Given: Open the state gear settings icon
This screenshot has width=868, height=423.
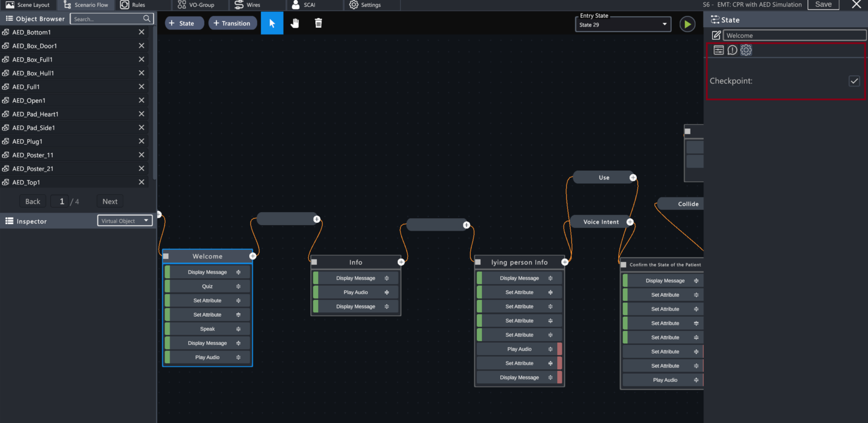Looking at the screenshot, I should pos(746,50).
